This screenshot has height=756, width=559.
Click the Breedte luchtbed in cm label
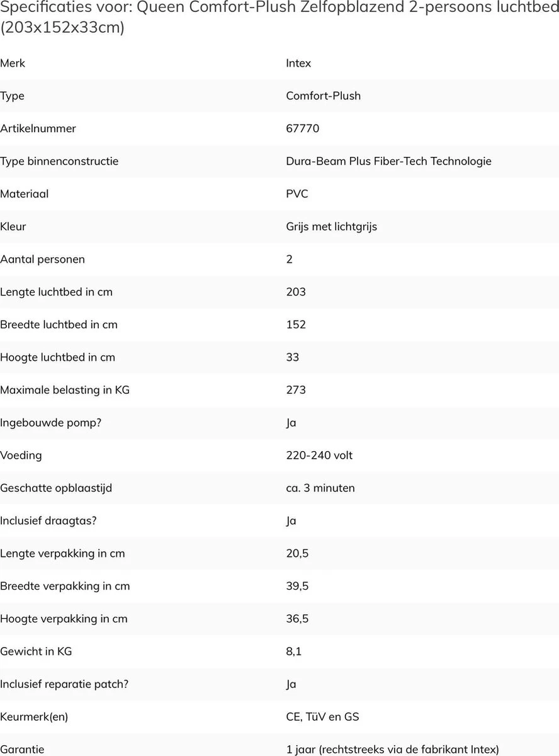[59, 325]
